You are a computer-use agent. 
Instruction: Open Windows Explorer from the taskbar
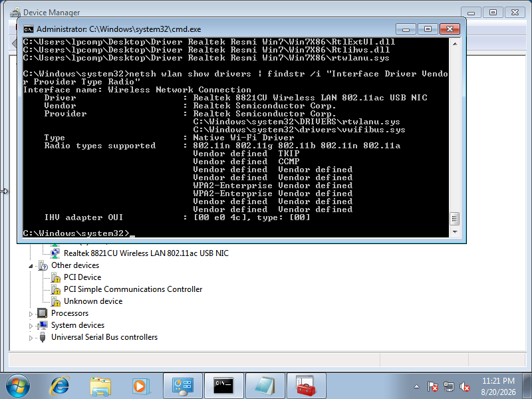click(x=100, y=386)
